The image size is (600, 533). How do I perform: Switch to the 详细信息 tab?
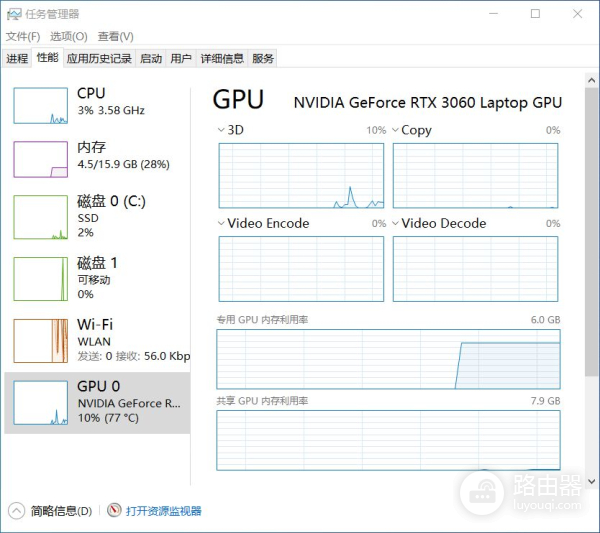(x=221, y=59)
